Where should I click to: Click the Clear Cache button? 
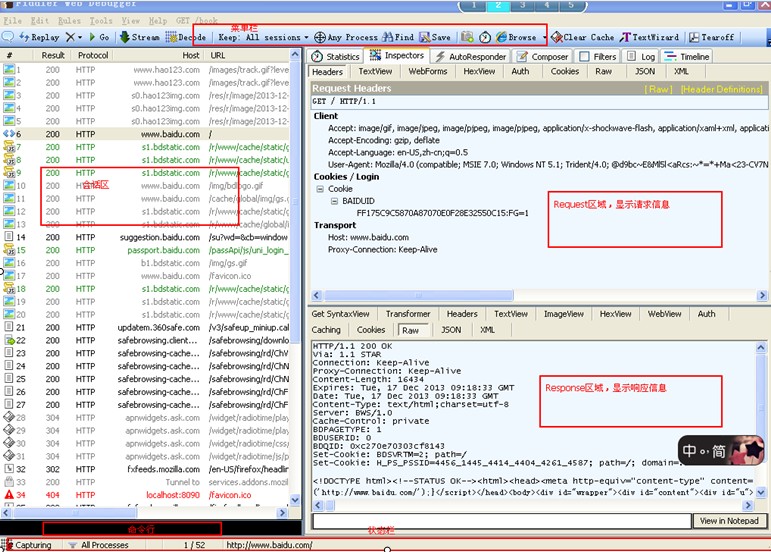[x=583, y=37]
